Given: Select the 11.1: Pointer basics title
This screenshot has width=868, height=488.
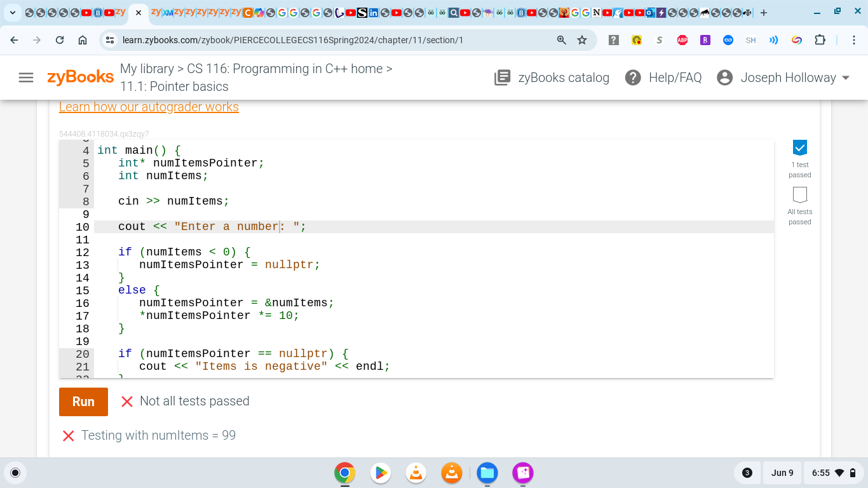Looking at the screenshot, I should (174, 86).
